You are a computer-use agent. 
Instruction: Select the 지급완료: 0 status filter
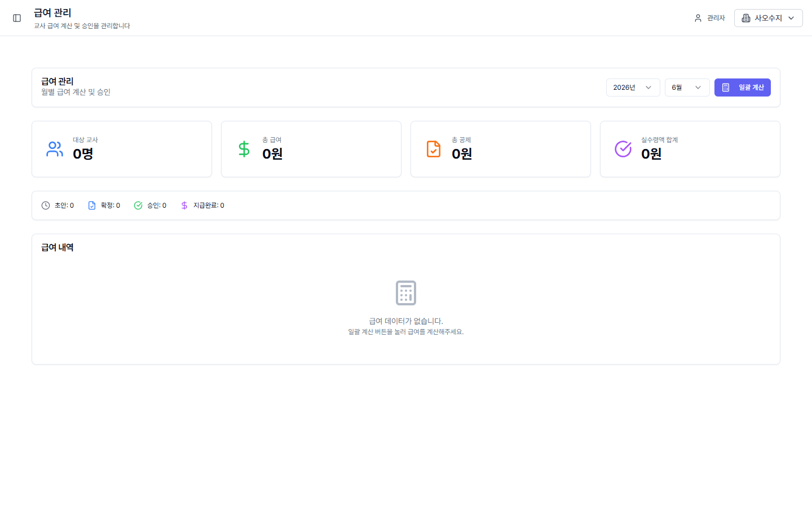pyautogui.click(x=202, y=205)
